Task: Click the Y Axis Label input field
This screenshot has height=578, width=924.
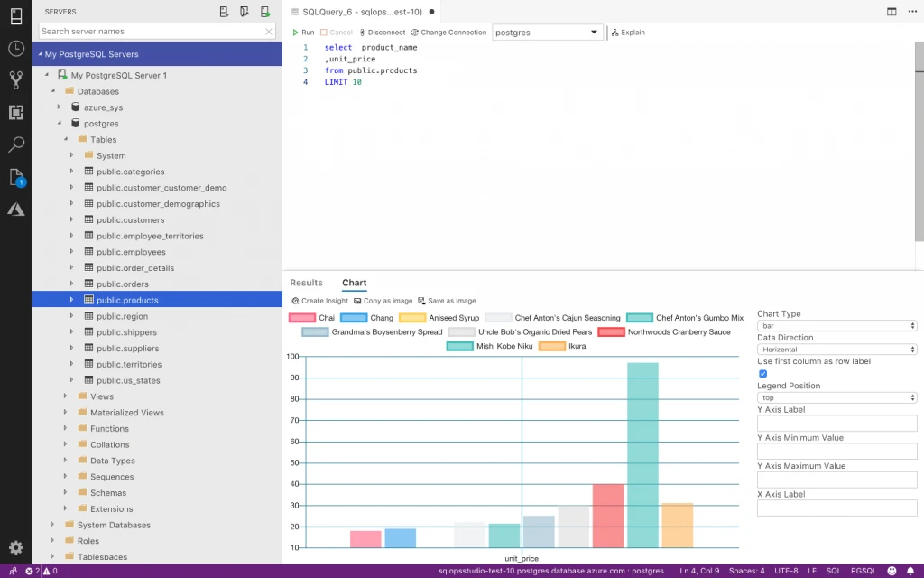Action: (836, 422)
